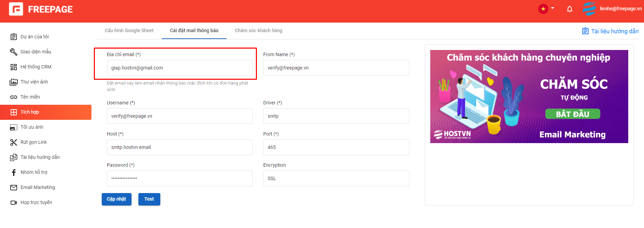This screenshot has width=644, height=228.
Task: Click the Thư viện ảnh gallery icon
Action: pos(14,82)
